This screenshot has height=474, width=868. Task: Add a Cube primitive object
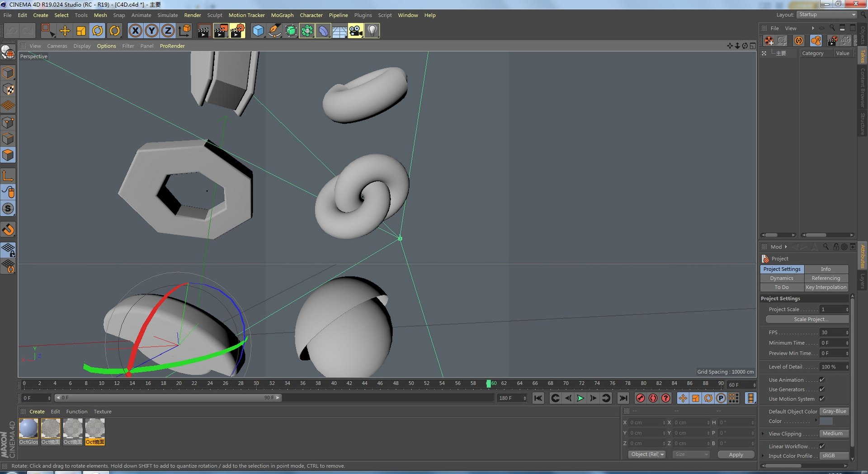[258, 31]
